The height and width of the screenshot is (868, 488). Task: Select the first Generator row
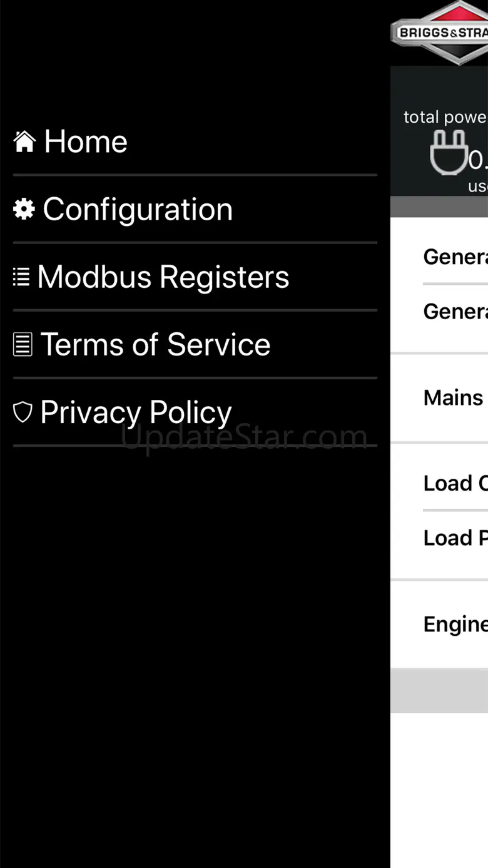(455, 257)
